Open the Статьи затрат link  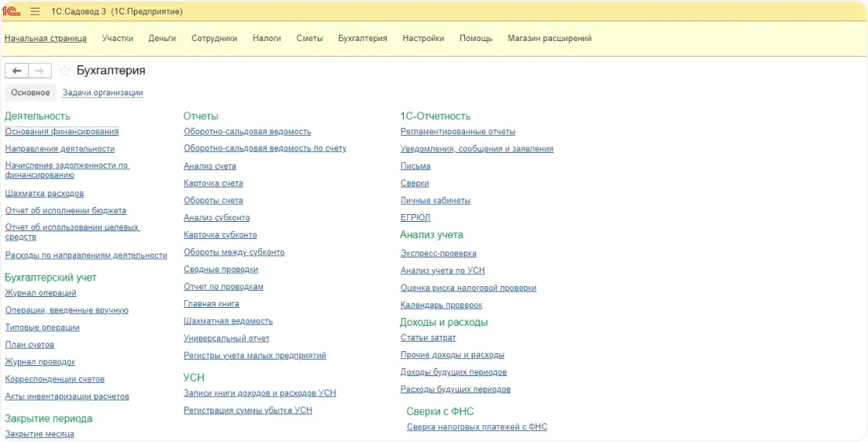[428, 338]
